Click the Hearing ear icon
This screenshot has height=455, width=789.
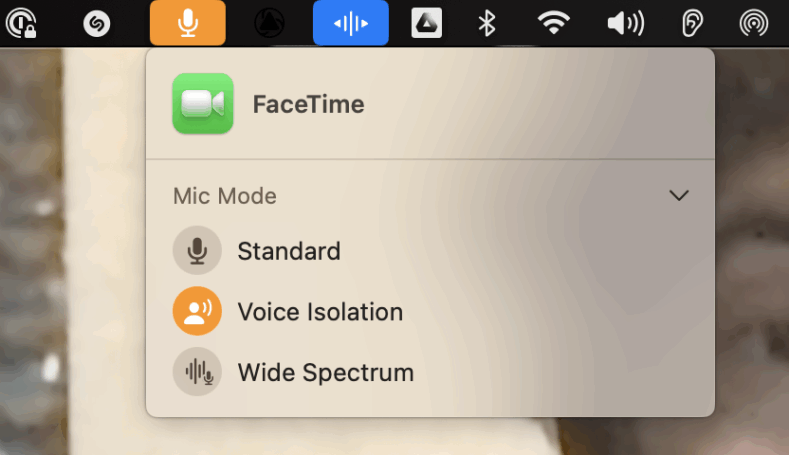pos(692,23)
